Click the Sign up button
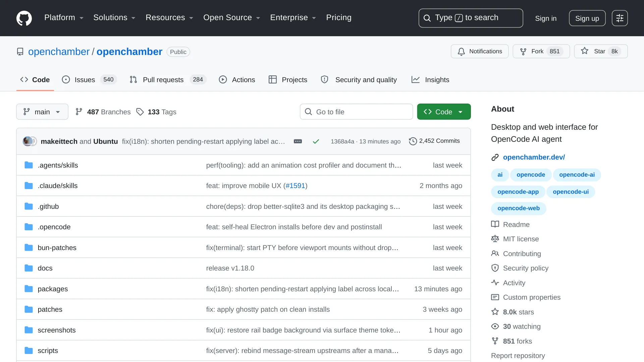 [x=587, y=18]
